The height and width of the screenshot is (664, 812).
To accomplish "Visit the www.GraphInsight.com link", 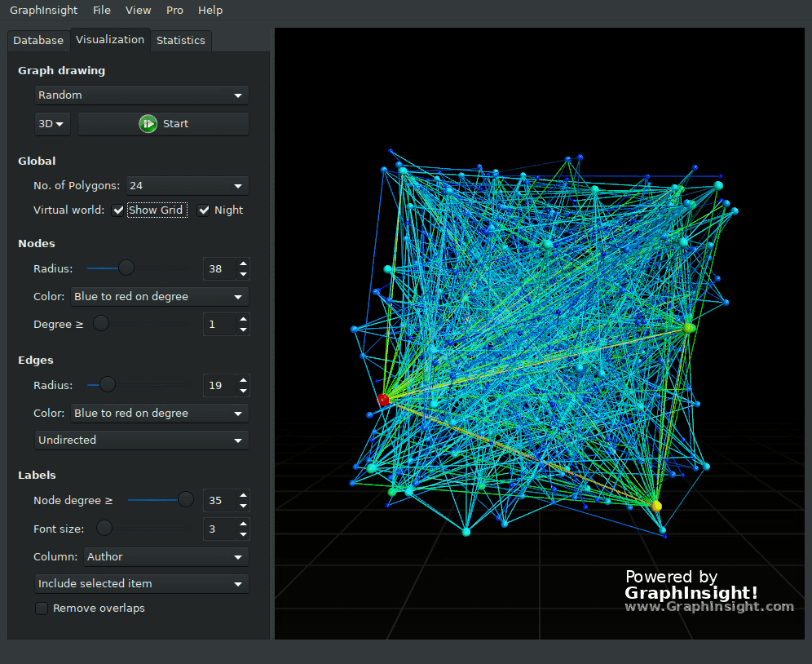I will [x=708, y=607].
